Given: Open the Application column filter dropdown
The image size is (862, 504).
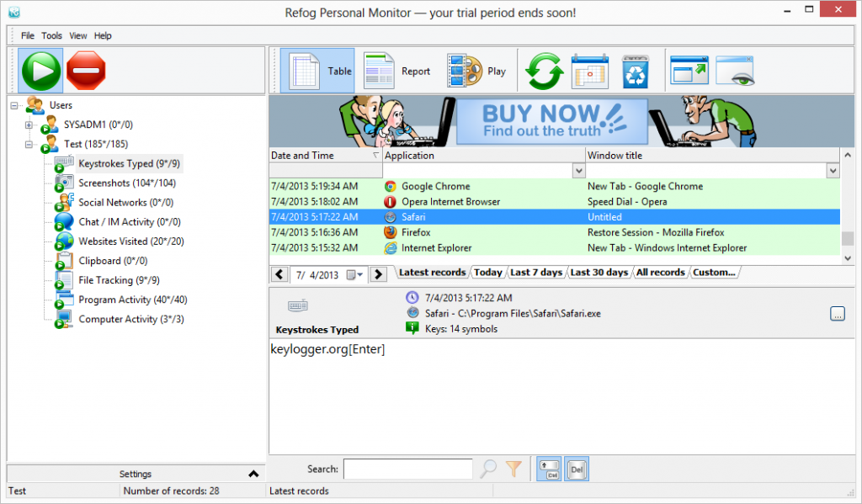Looking at the screenshot, I should 578,171.
